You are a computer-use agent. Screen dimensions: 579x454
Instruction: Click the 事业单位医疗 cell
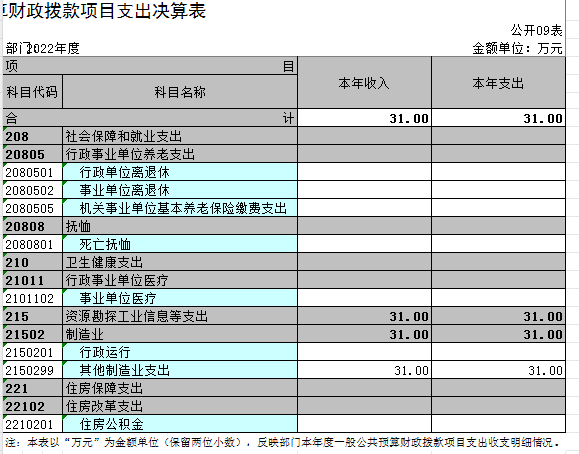[x=180, y=298]
